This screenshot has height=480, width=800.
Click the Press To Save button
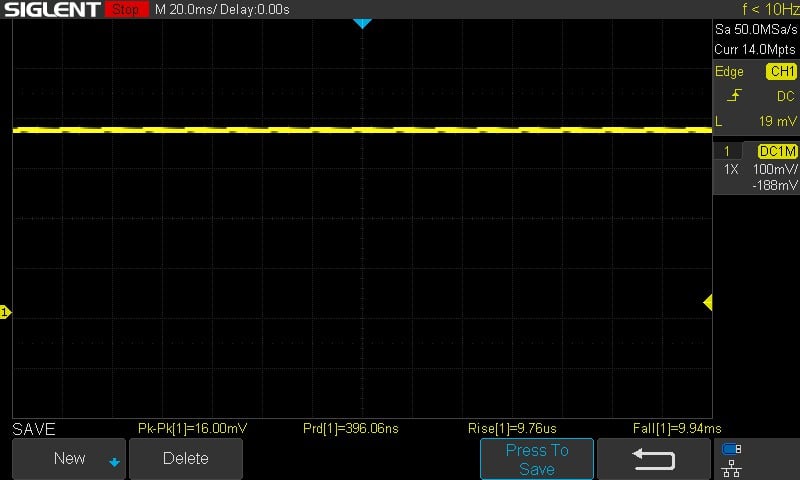click(537, 459)
